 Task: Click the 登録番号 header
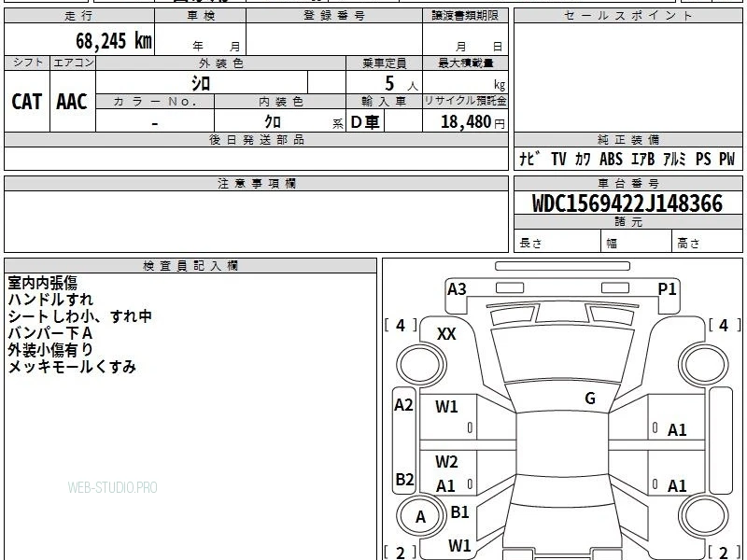coord(334,16)
